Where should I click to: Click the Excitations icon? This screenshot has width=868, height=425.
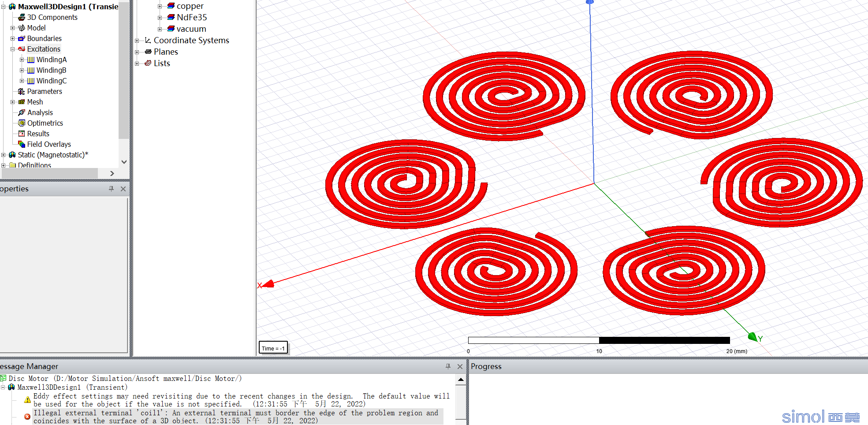[21, 49]
